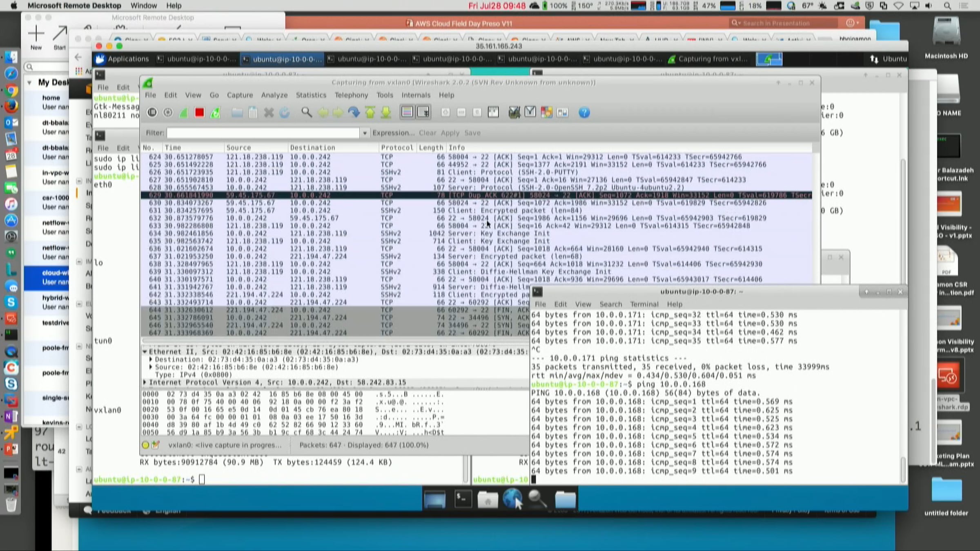Stop the running capture with red square

click(199, 112)
